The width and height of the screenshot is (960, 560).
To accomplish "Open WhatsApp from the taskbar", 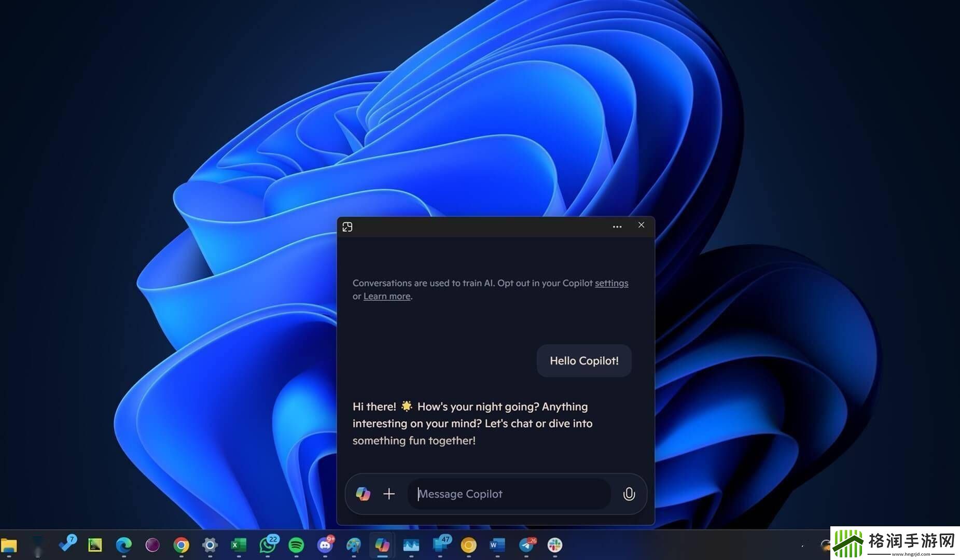I will [x=268, y=545].
